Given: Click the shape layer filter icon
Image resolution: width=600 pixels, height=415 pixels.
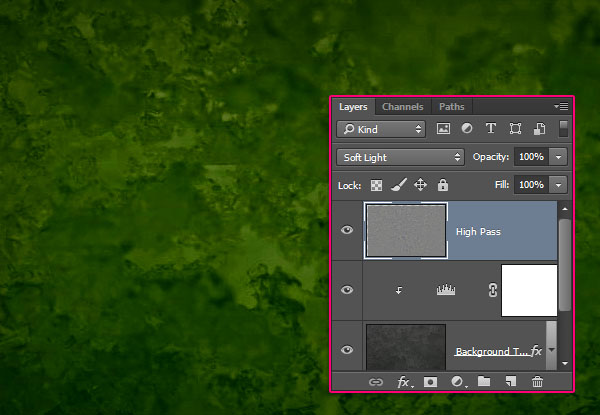Looking at the screenshot, I should (x=515, y=129).
